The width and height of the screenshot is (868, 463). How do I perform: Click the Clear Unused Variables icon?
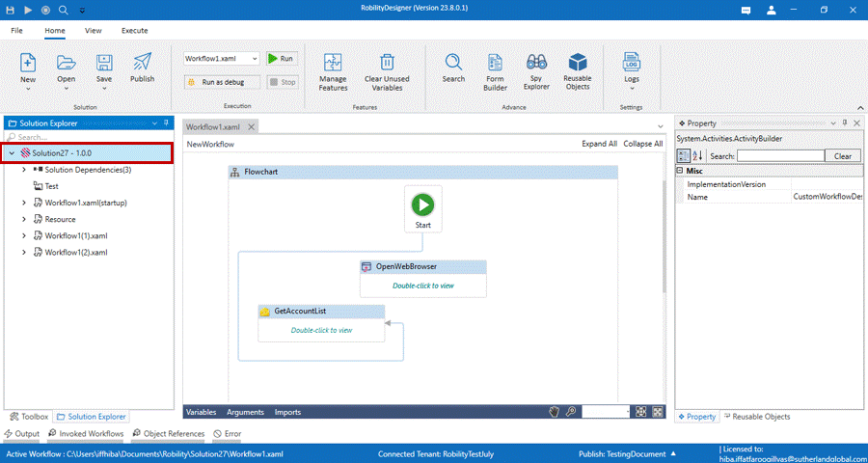pyautogui.click(x=386, y=71)
